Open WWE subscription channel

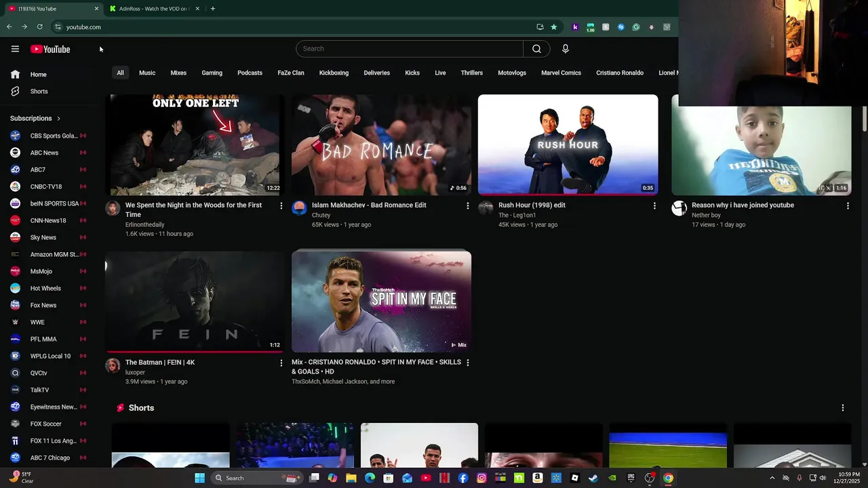[48, 322]
